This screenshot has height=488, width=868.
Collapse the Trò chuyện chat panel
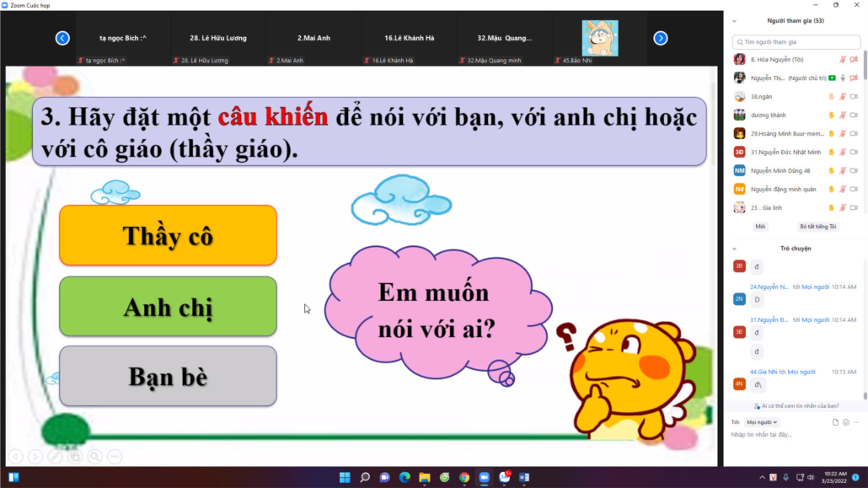(734, 249)
